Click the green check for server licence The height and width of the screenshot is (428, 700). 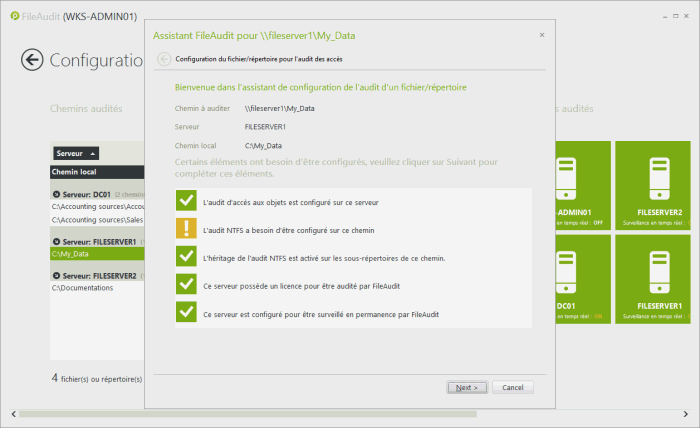point(185,285)
